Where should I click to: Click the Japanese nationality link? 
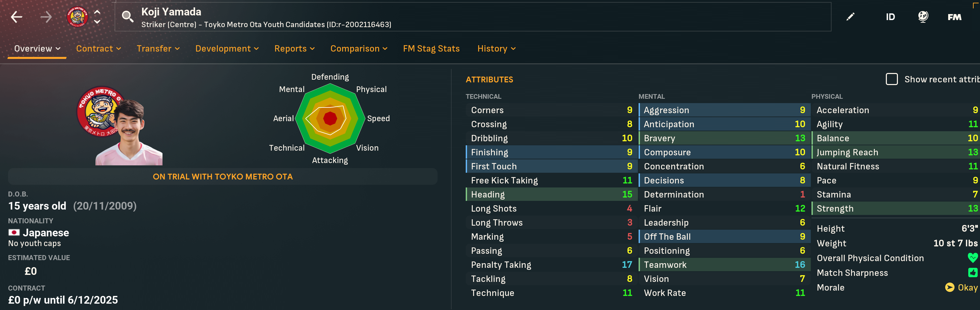pyautogui.click(x=46, y=232)
